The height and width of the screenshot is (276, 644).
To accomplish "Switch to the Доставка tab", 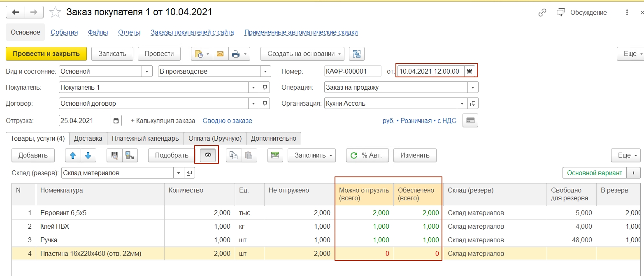I will (88, 139).
